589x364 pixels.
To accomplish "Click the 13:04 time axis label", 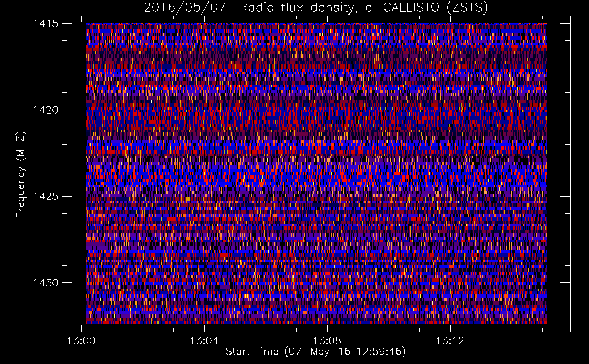I will [204, 341].
